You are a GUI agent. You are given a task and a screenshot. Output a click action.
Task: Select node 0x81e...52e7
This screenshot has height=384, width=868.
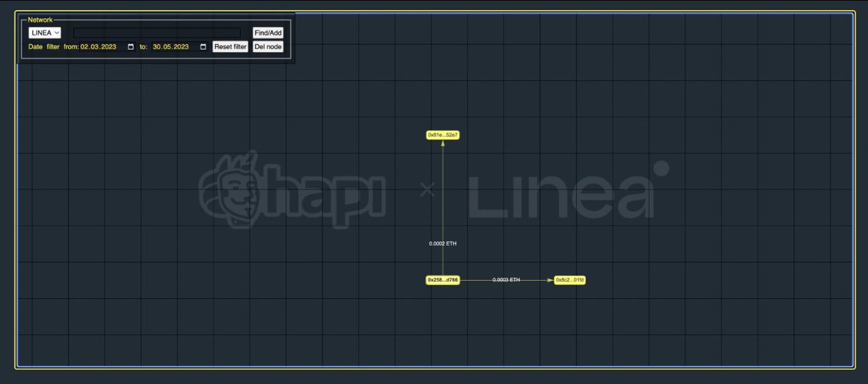point(443,135)
